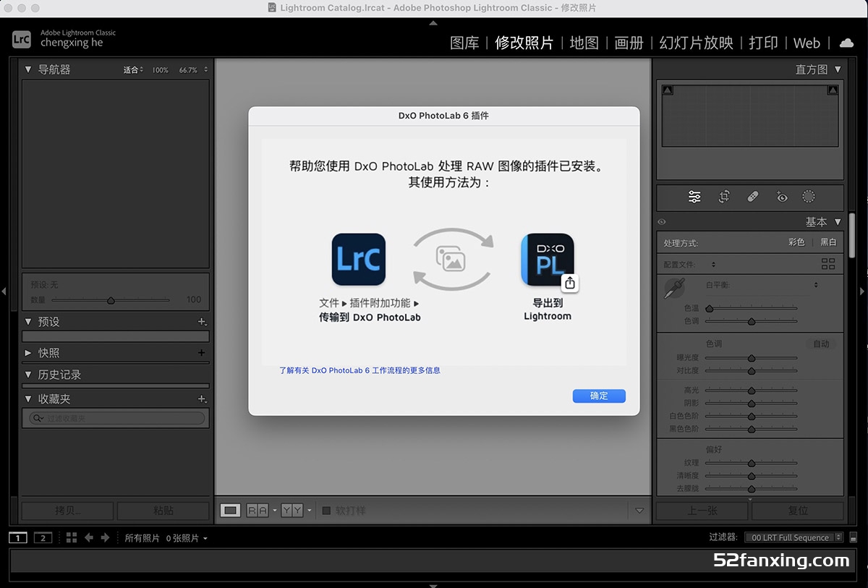Create a snapshot with plus icon
This screenshot has width=868, height=588.
click(x=202, y=353)
